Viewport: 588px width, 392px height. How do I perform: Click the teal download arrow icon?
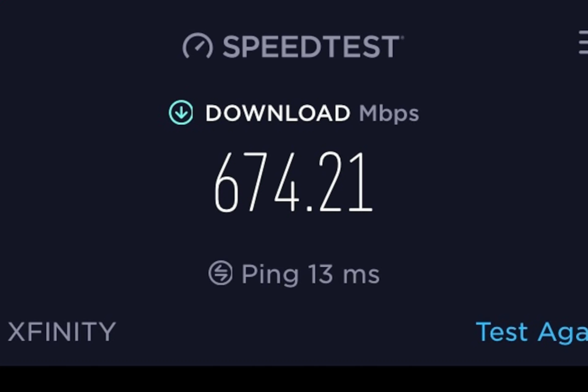tap(181, 113)
